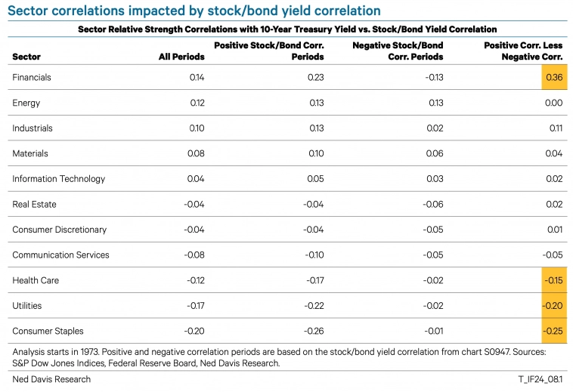Screen dimensions: 573x392
Task: Select the Energy row label
Action: point(26,103)
